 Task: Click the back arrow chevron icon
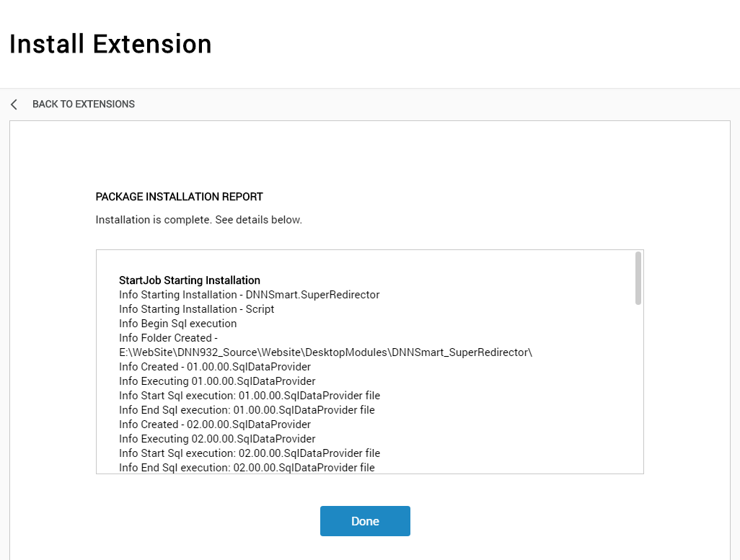(14, 105)
